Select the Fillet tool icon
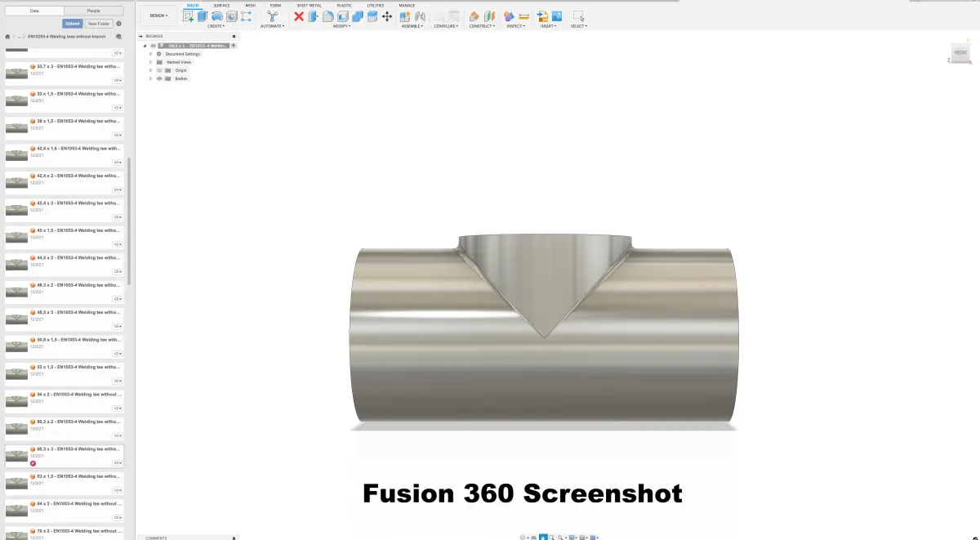Viewport: 980px width, 540px height. (x=327, y=16)
